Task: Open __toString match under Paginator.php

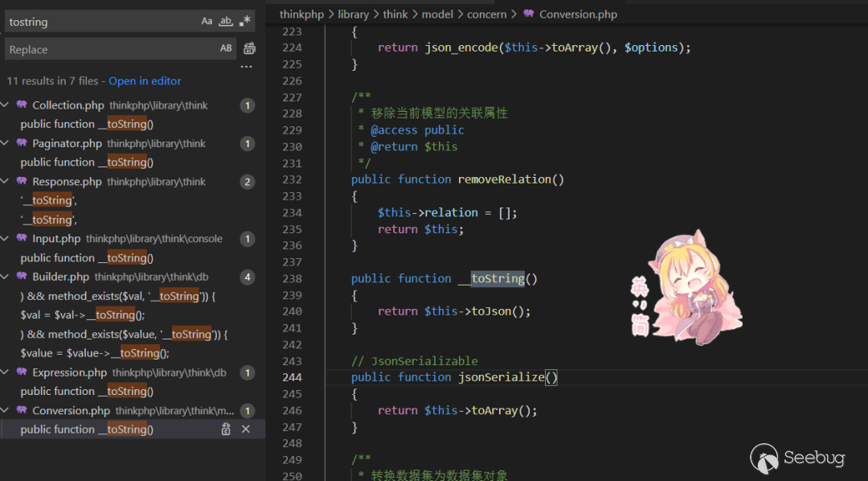Action: click(x=87, y=162)
